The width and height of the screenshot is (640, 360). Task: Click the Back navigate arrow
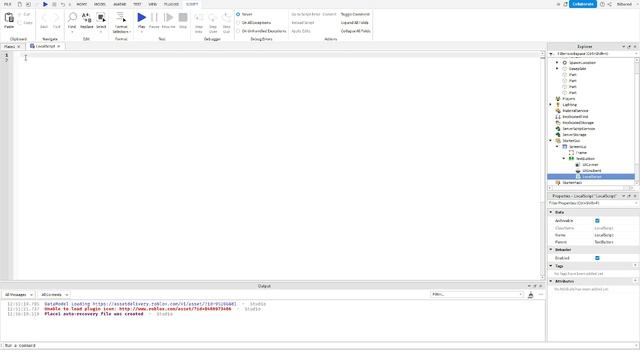(44, 18)
